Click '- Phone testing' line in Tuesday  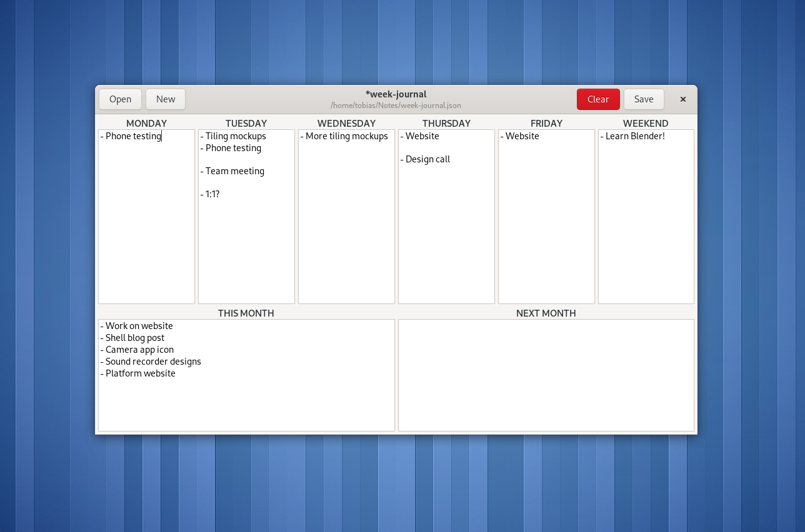[x=231, y=148]
